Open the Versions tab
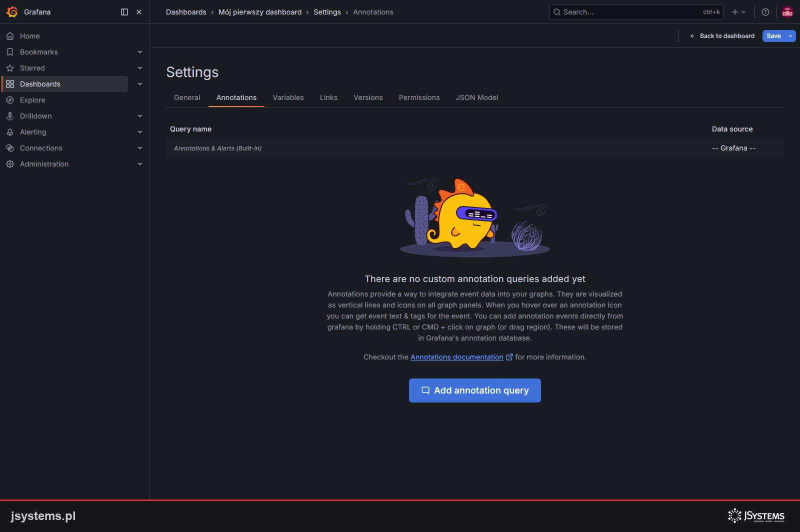Viewport: 800px width, 532px height. click(368, 97)
